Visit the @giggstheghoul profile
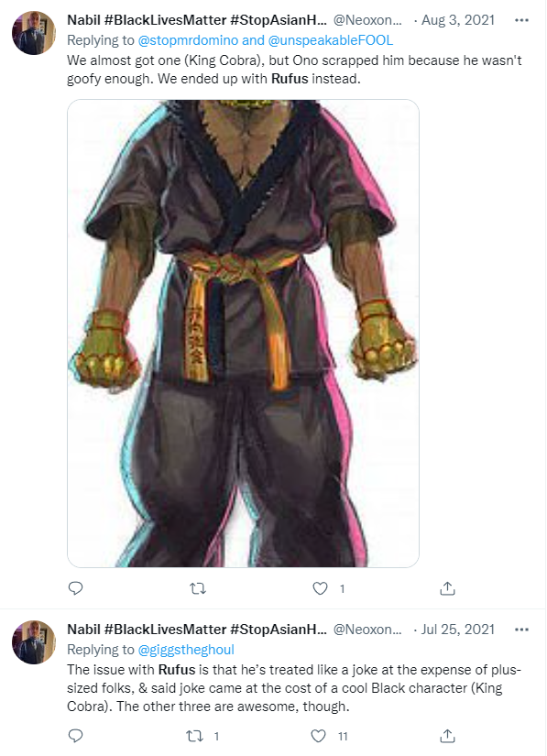 [x=186, y=650]
